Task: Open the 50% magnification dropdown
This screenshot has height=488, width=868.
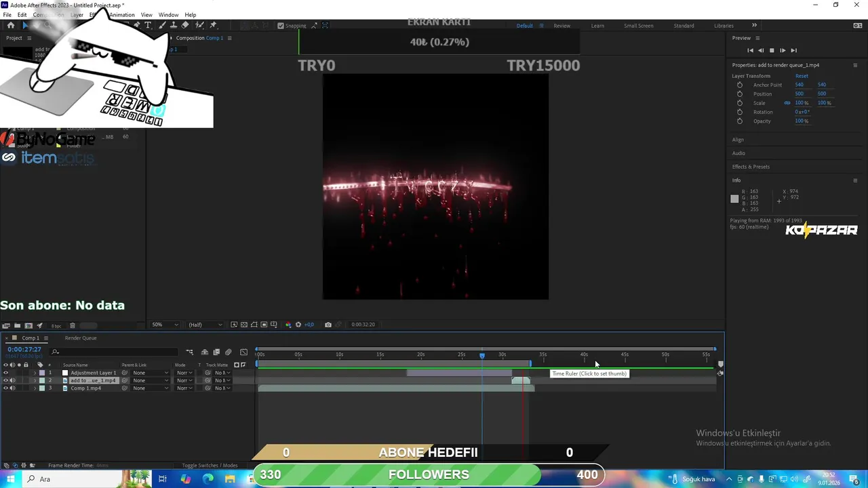Action: tap(165, 325)
